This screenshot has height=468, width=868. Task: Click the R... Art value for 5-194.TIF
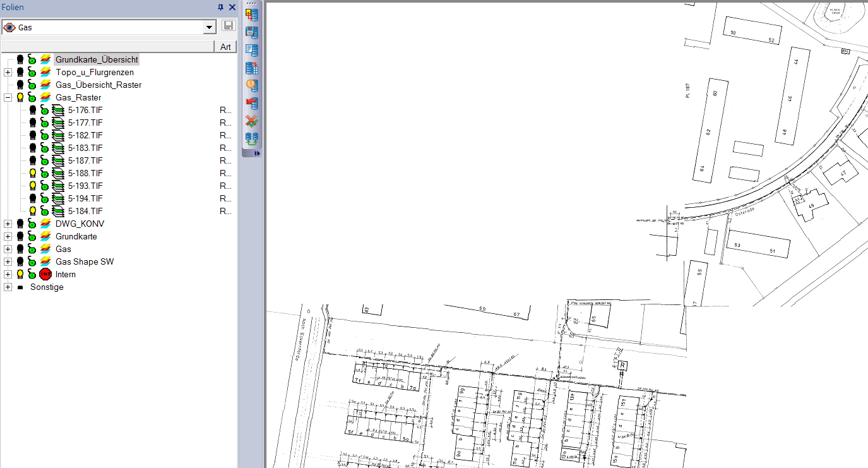[x=225, y=198]
